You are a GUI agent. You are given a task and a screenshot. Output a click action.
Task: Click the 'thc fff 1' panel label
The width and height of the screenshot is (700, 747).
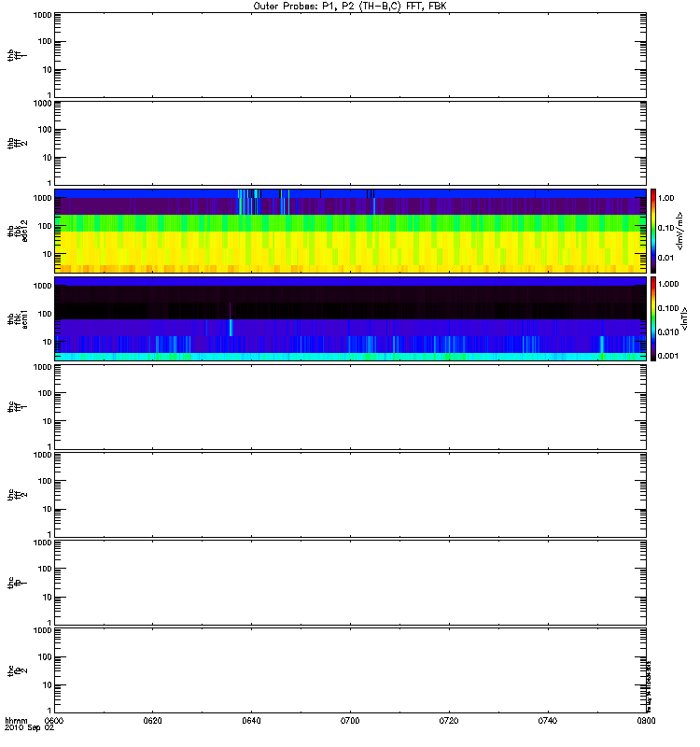coord(18,406)
